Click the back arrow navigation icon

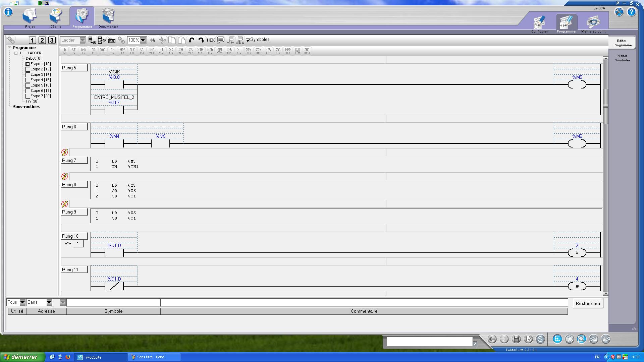tap(492, 339)
